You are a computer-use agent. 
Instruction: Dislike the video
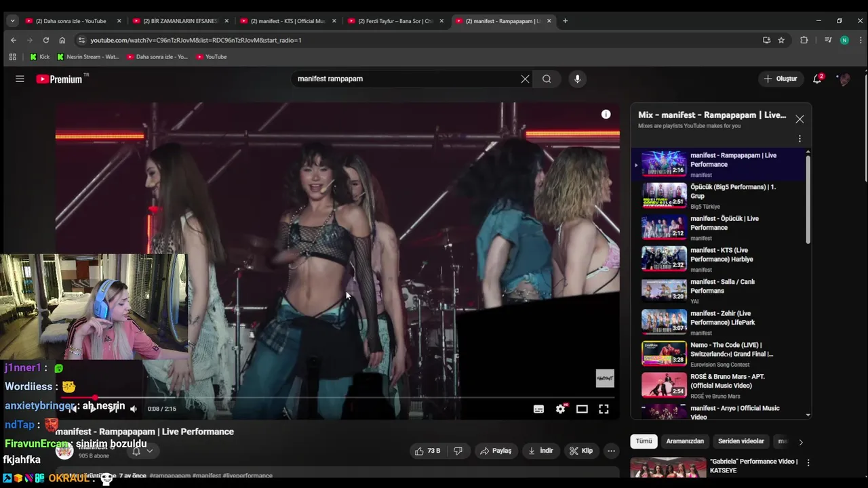tap(458, 451)
